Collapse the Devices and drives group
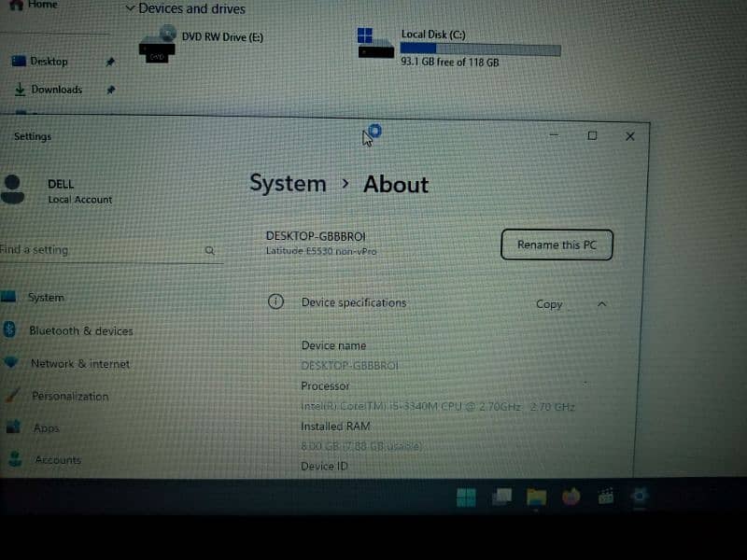The width and height of the screenshot is (747, 560). [130, 8]
